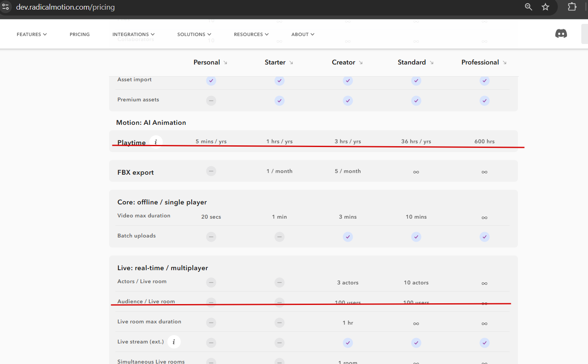588x364 pixels.
Task: Click the address bar URL
Action: (65, 7)
